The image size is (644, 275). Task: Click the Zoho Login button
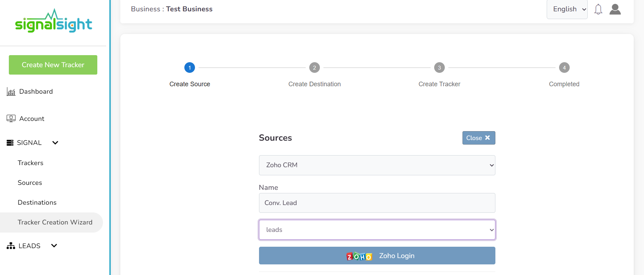pyautogui.click(x=377, y=256)
